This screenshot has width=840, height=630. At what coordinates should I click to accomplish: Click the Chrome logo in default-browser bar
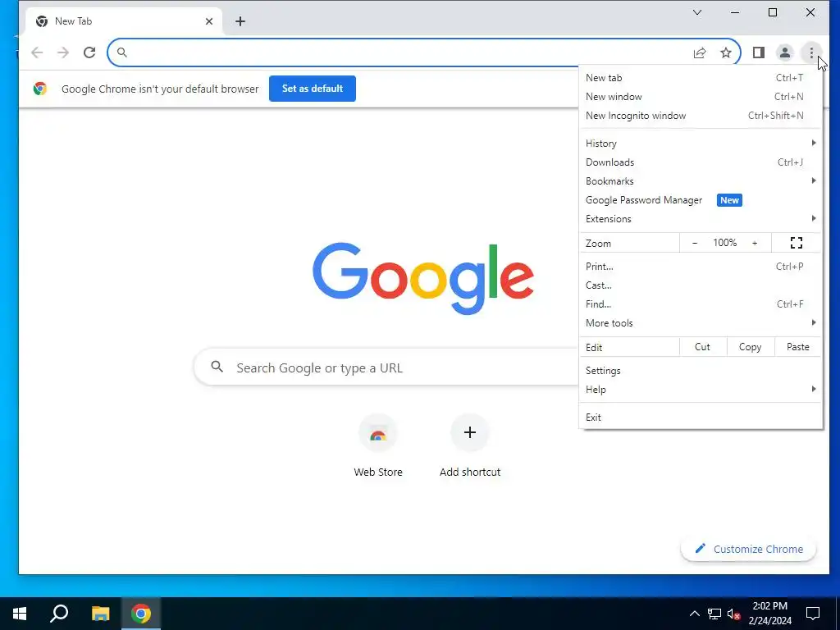(39, 89)
